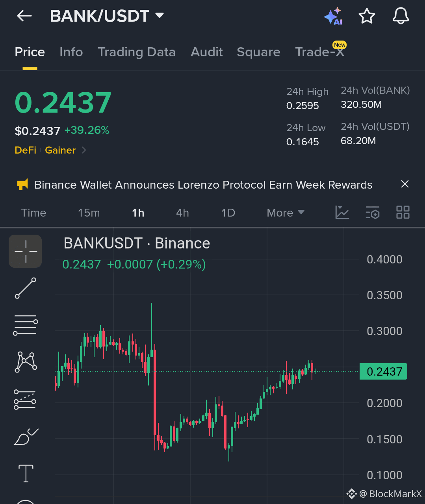This screenshot has height=504, width=425.
Task: Open the Gainer tag link
Action: click(60, 150)
